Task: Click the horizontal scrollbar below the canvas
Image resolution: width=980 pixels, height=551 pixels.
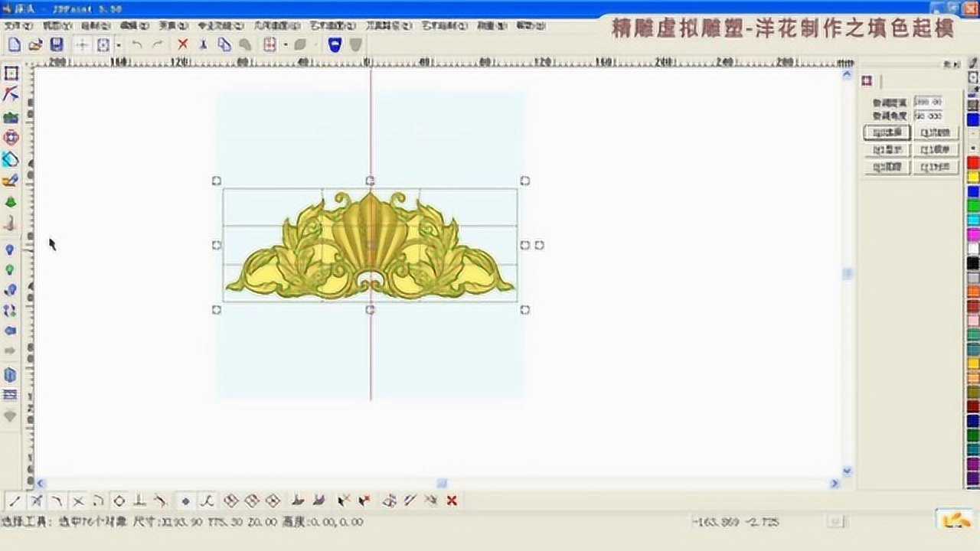Action: (442, 483)
